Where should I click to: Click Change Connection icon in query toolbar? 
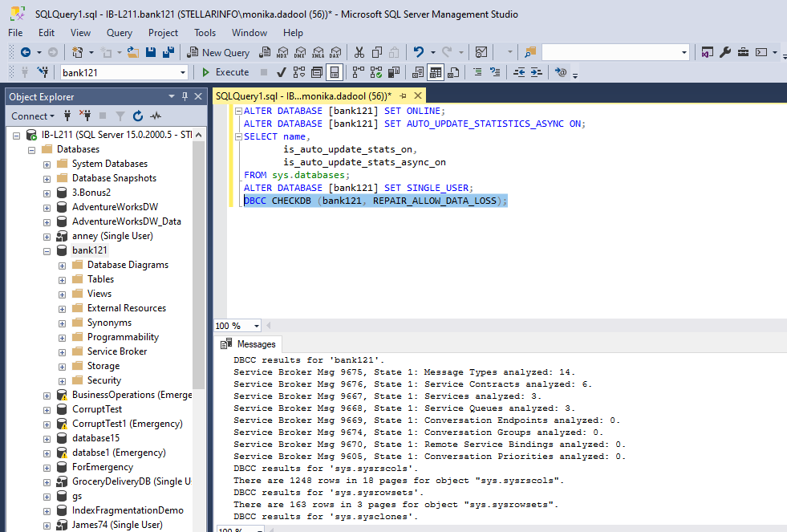click(x=43, y=72)
